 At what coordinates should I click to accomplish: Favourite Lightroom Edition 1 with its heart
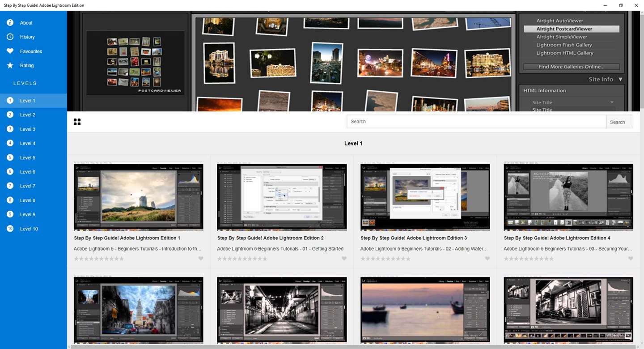point(201,259)
